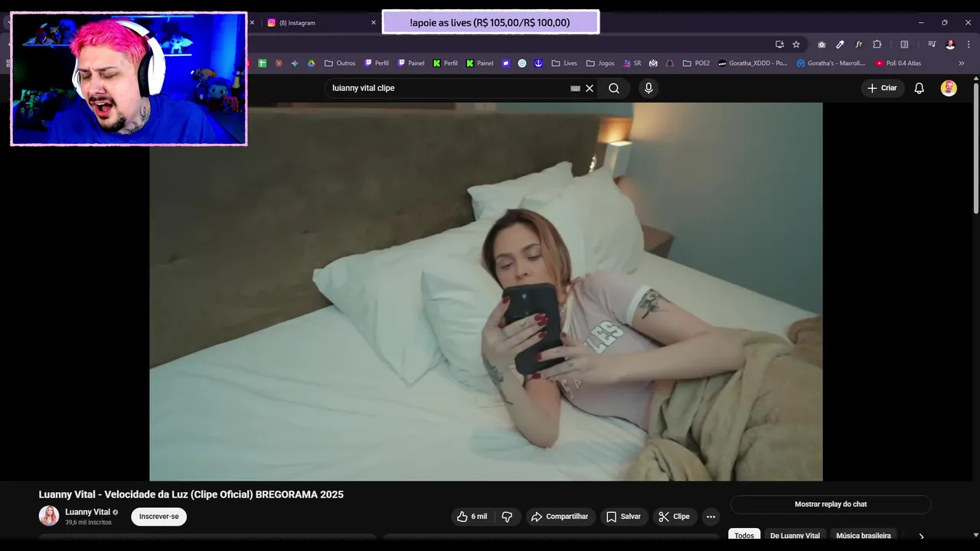Select the Música brasileira chip
Image resolution: width=980 pixels, height=551 pixels.
click(864, 536)
